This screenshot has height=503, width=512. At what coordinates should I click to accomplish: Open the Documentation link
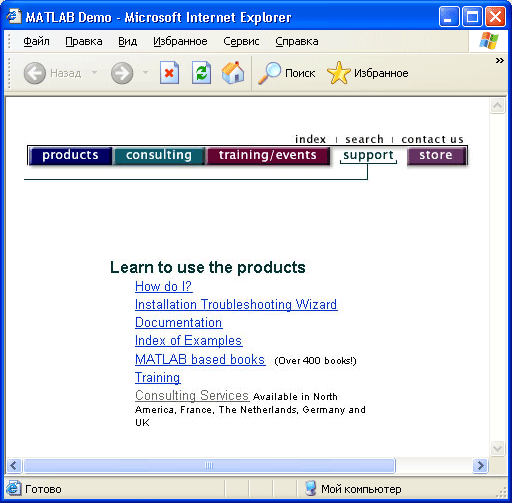tap(178, 323)
